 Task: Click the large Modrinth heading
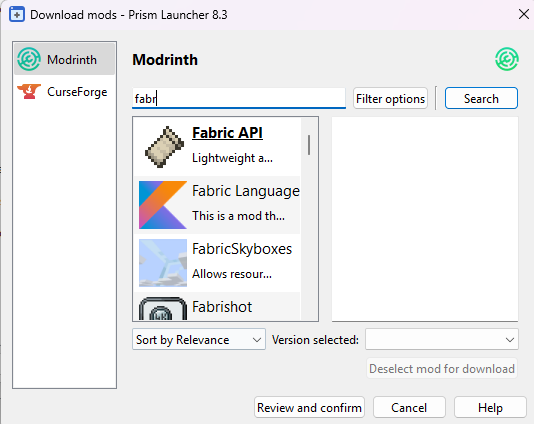point(165,60)
